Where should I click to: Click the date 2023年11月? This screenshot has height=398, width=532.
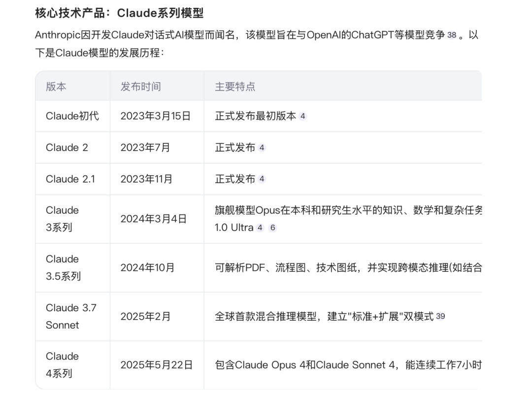click(147, 179)
